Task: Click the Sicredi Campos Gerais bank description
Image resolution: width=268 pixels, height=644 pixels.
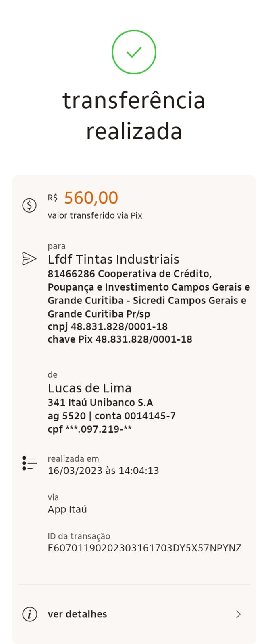Action: 148,294
